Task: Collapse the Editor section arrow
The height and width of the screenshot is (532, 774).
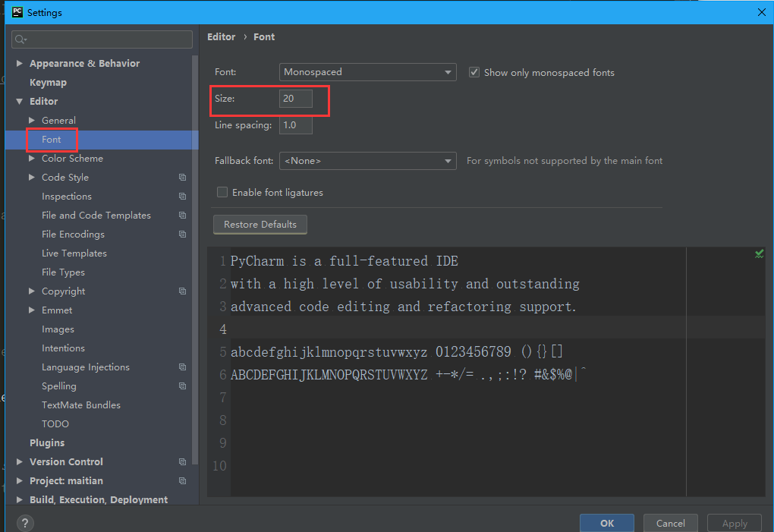Action: [x=19, y=101]
